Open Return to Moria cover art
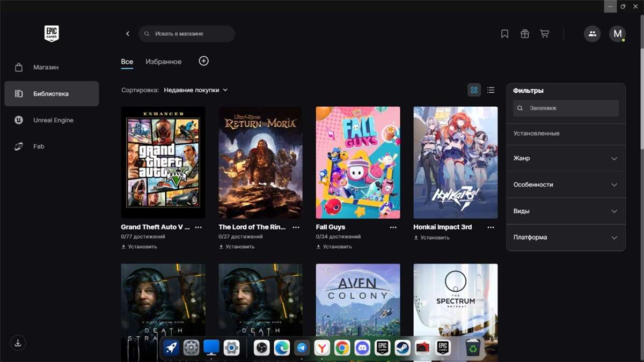644x362 pixels. (x=261, y=162)
